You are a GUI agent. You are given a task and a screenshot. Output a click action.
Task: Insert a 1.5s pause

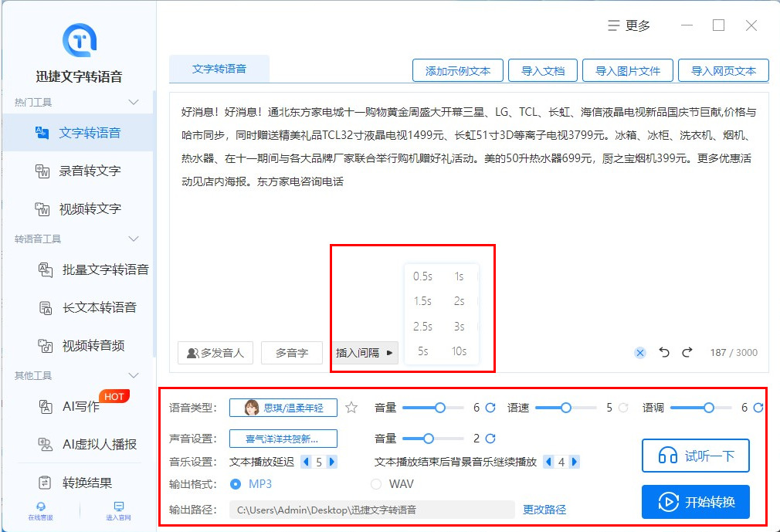pos(423,301)
